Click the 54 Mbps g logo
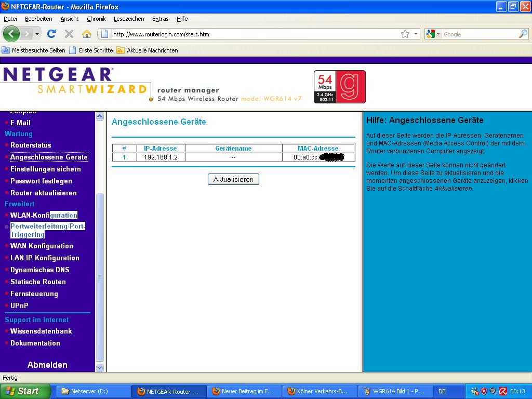The image size is (532, 399). (340, 87)
